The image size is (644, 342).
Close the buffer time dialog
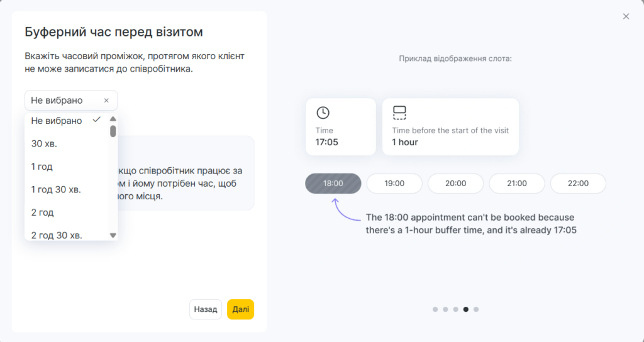click(x=626, y=16)
